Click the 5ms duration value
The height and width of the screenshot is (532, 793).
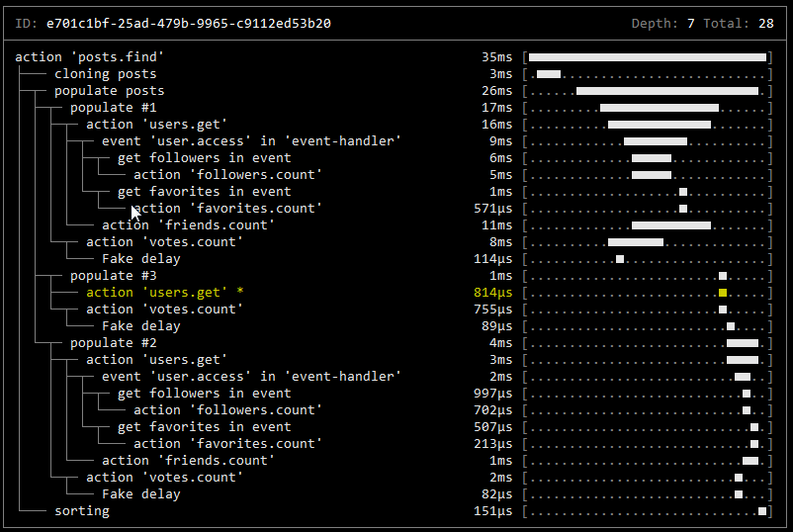(501, 174)
